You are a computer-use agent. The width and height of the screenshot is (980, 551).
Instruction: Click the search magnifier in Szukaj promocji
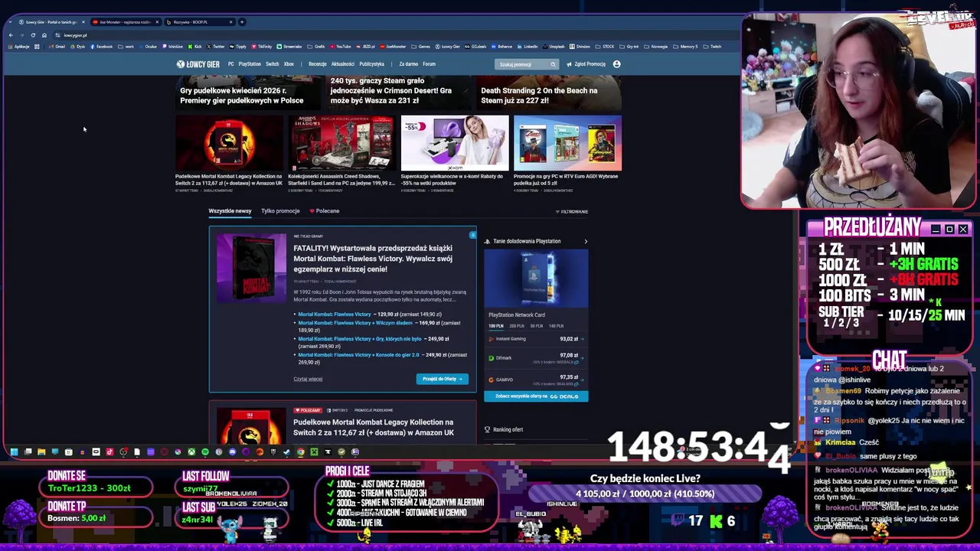tap(553, 64)
